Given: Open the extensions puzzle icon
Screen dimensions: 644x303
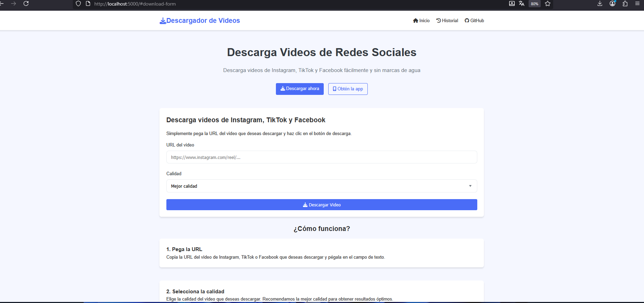Looking at the screenshot, I should [625, 4].
